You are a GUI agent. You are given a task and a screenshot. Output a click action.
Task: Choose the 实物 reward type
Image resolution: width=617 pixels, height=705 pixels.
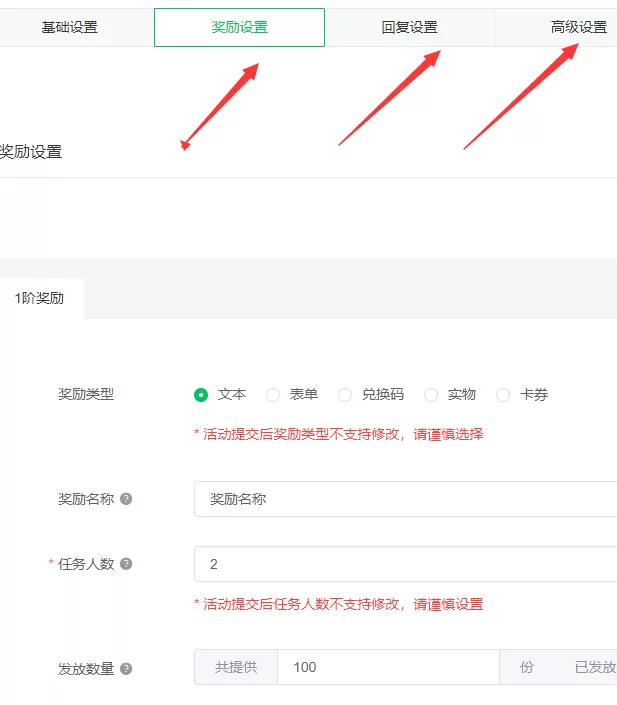(431, 395)
